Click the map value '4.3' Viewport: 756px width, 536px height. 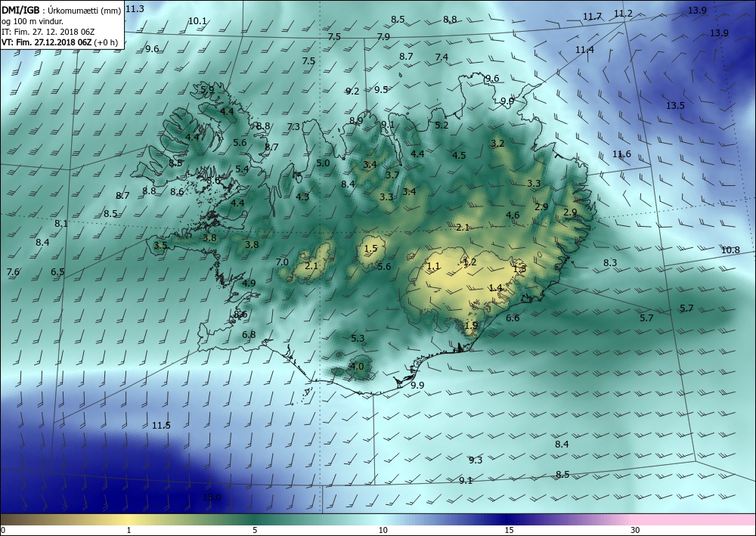(x=302, y=197)
